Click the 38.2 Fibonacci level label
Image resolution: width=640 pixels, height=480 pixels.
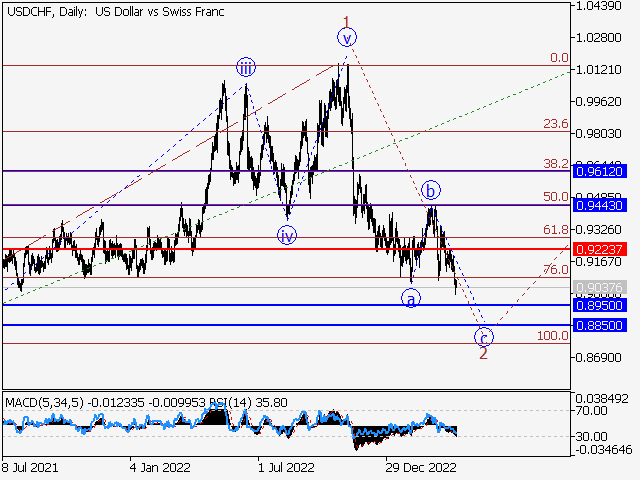[556, 163]
